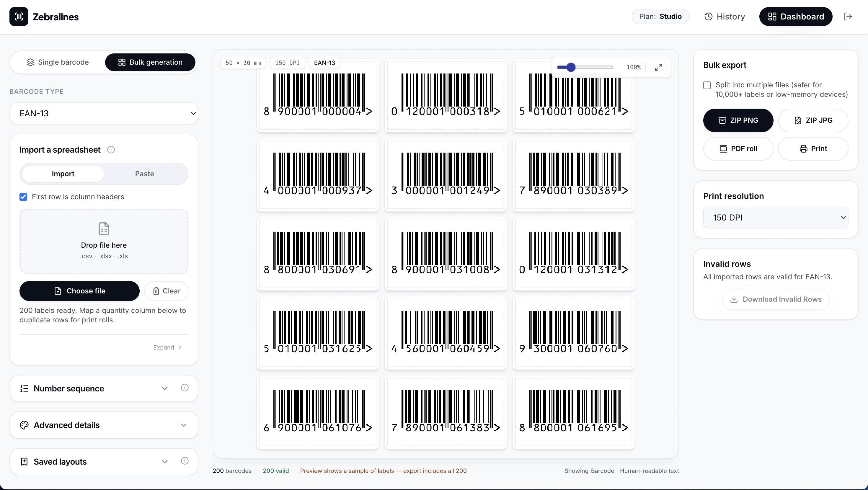Image resolution: width=868 pixels, height=490 pixels.
Task: Expand preview with the fullscreen arrows icon
Action: point(658,67)
